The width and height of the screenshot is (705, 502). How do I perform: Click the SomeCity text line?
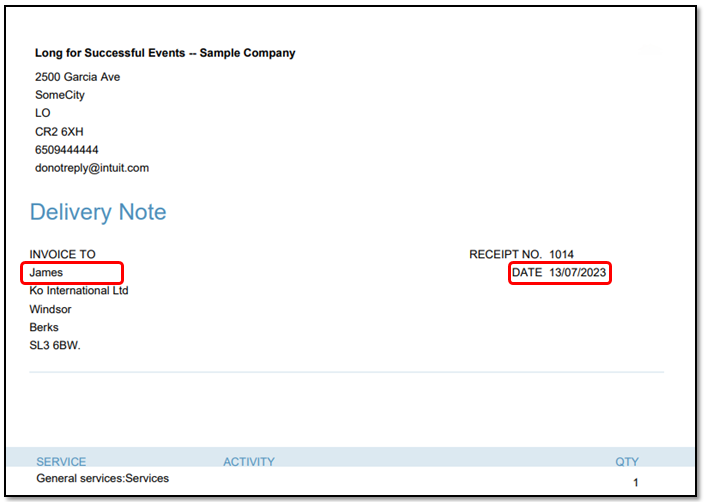coord(60,95)
